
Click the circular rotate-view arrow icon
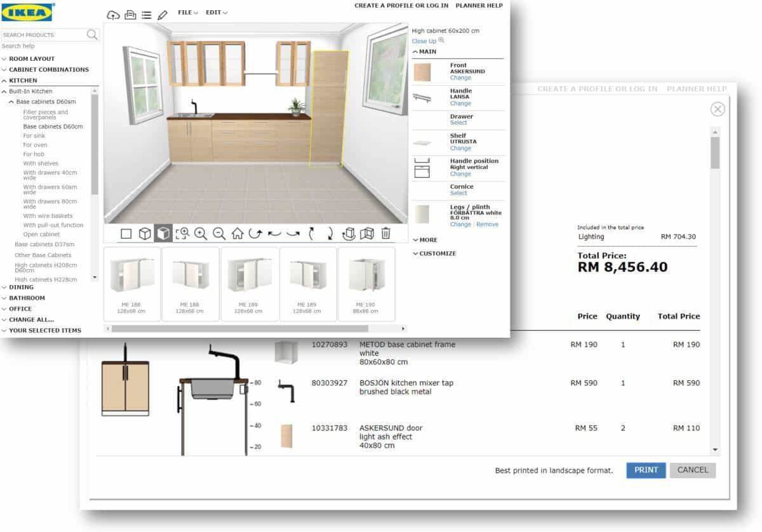pyautogui.click(x=256, y=234)
